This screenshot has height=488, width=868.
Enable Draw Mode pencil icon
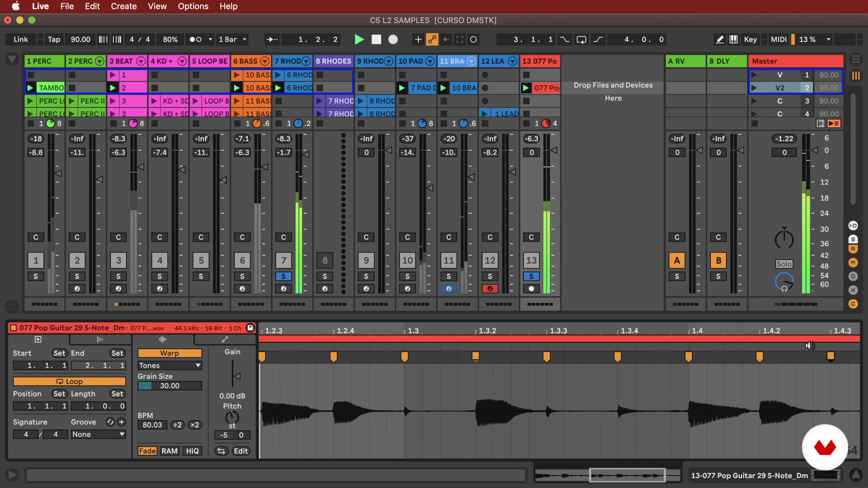pos(719,39)
